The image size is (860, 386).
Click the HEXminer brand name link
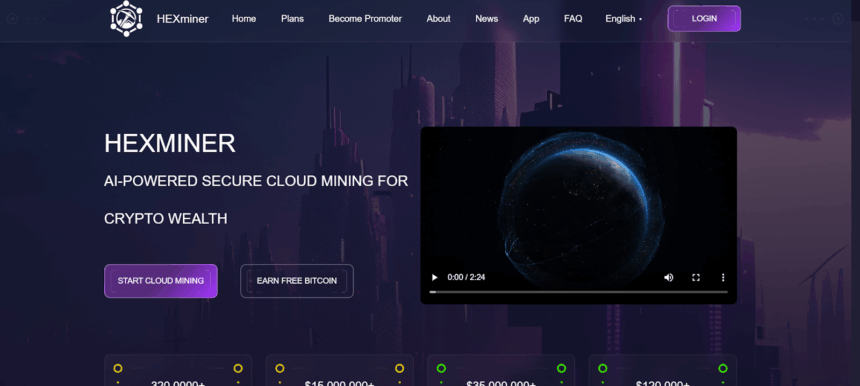[x=183, y=19]
